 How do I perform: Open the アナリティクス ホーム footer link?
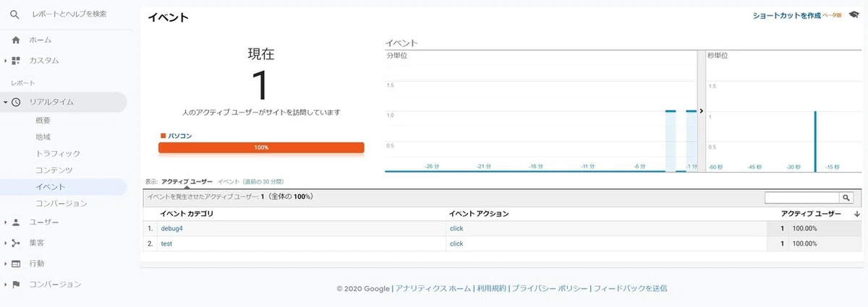click(x=433, y=288)
